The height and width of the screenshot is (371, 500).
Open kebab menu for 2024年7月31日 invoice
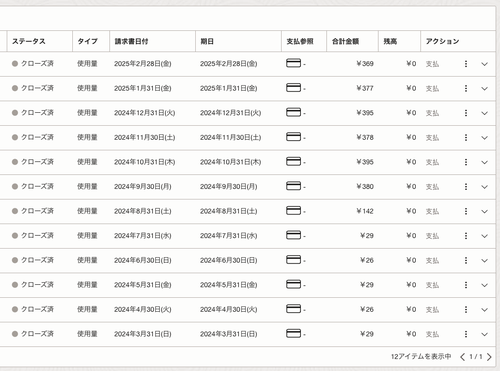[x=466, y=236]
